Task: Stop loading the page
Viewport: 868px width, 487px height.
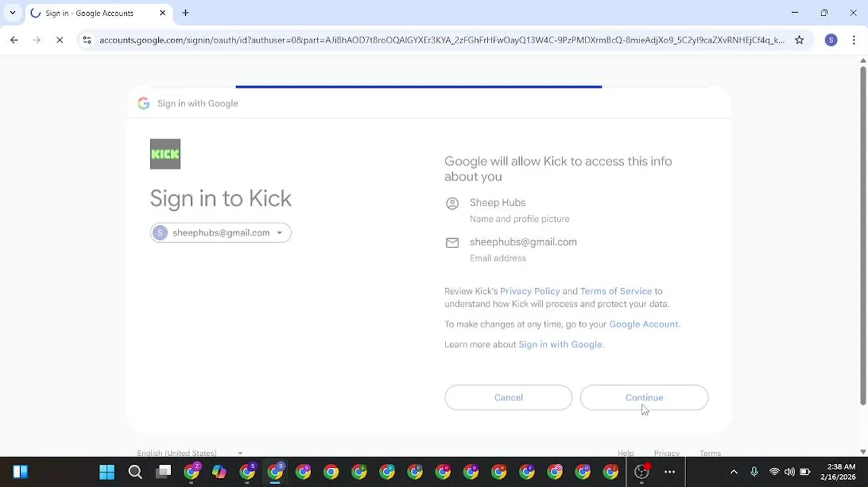Action: coord(59,40)
